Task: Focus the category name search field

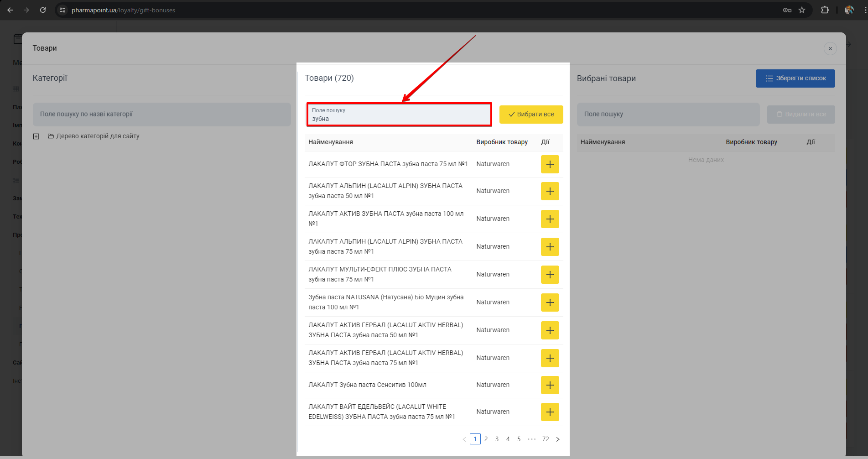Action: (161, 115)
